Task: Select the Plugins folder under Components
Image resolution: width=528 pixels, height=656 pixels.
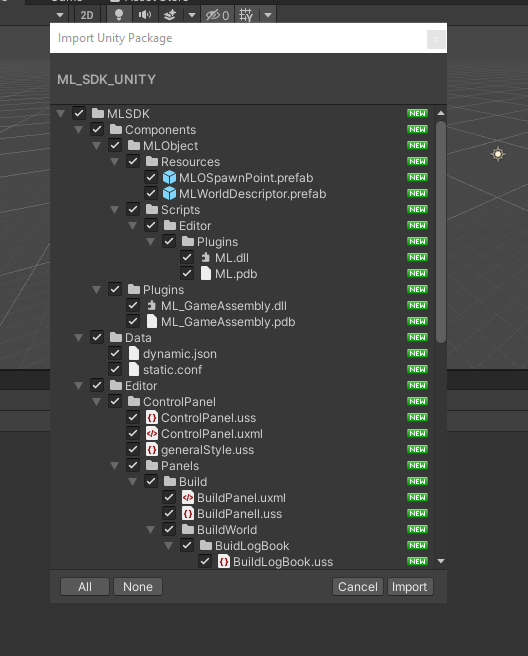Action: [242, 290]
